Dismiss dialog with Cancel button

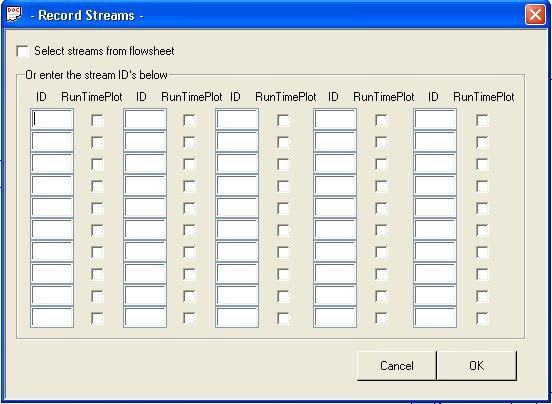coord(397,366)
